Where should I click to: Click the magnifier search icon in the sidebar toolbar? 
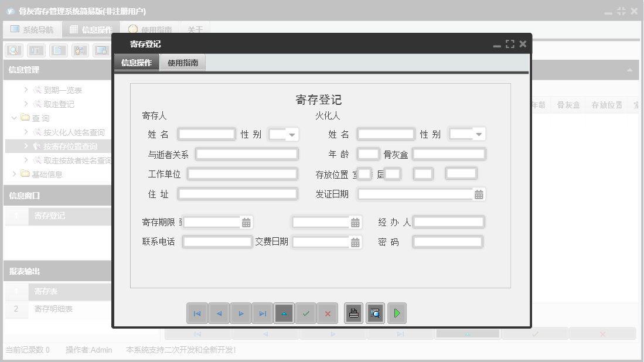click(x=14, y=50)
